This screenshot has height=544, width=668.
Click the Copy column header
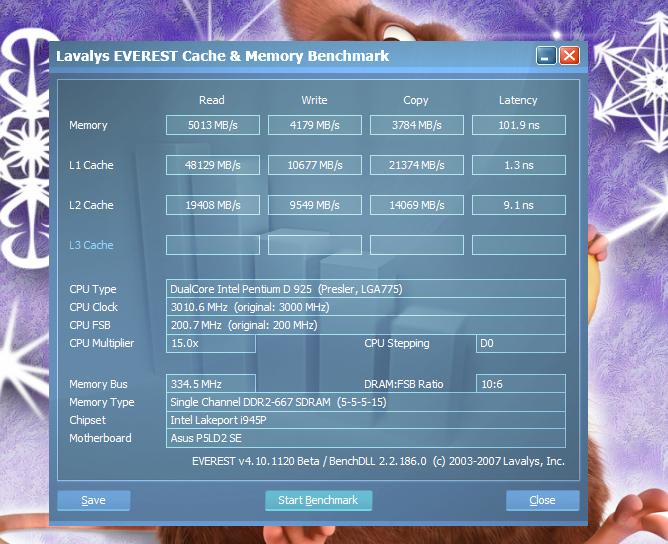point(416,101)
